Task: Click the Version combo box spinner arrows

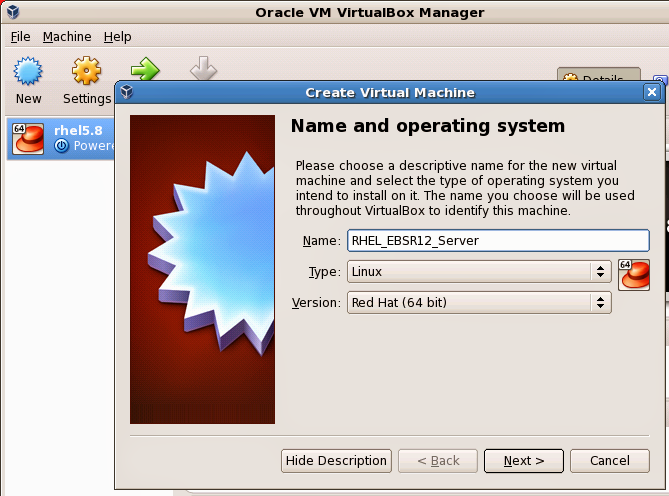Action: 600,303
